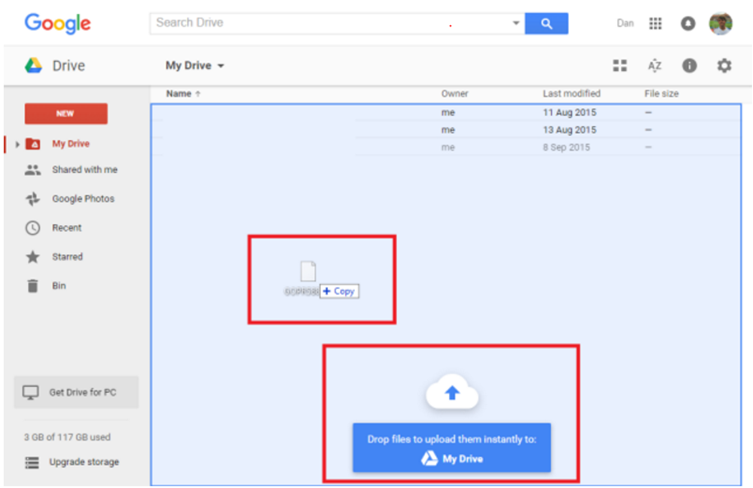753x488 pixels.
Task: Switch to grid view layout
Action: click(x=619, y=65)
